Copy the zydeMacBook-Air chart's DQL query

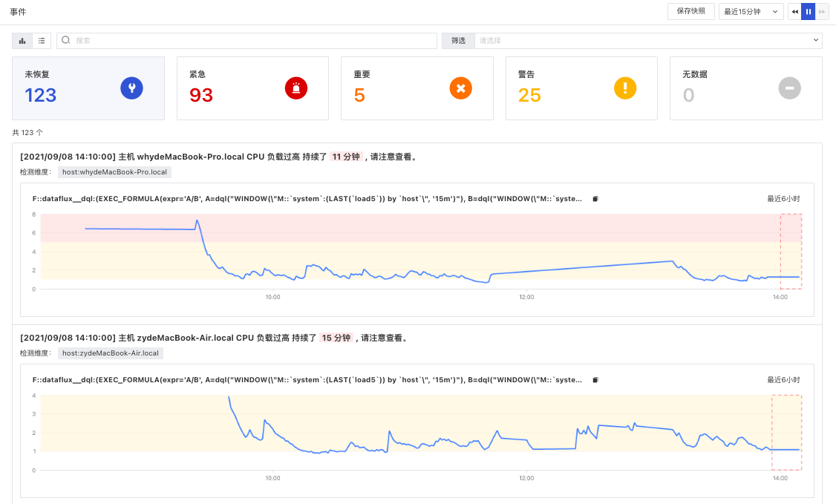(x=595, y=380)
